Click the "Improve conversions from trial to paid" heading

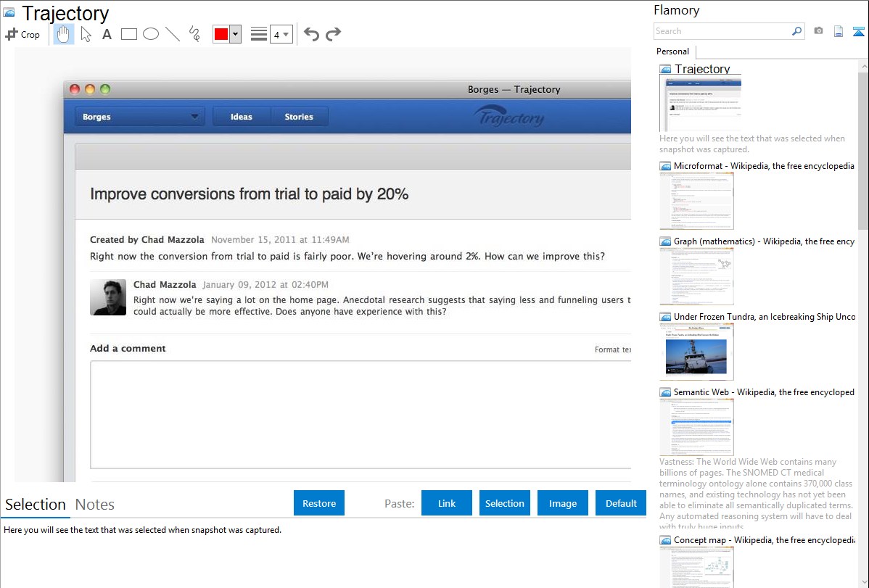coord(250,194)
